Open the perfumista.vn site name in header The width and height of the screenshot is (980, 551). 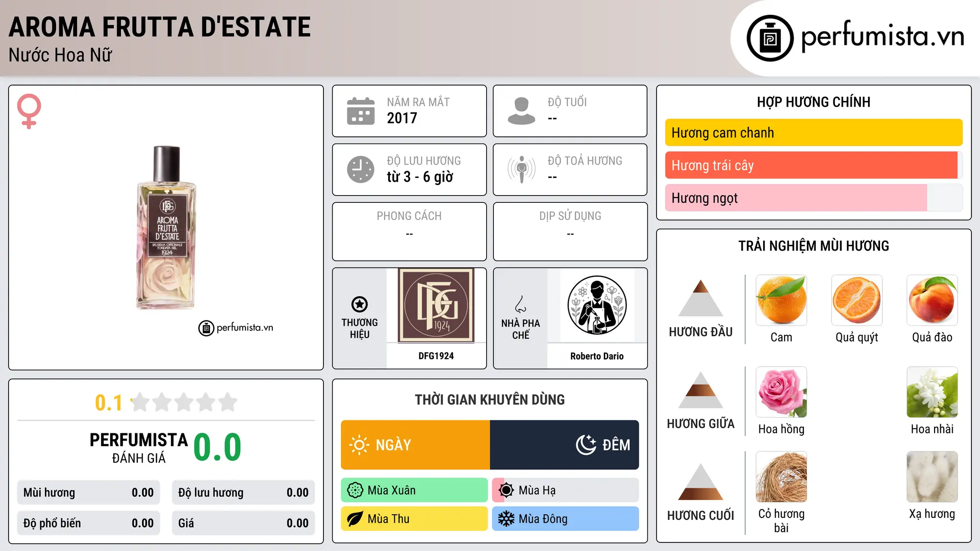coord(883,36)
